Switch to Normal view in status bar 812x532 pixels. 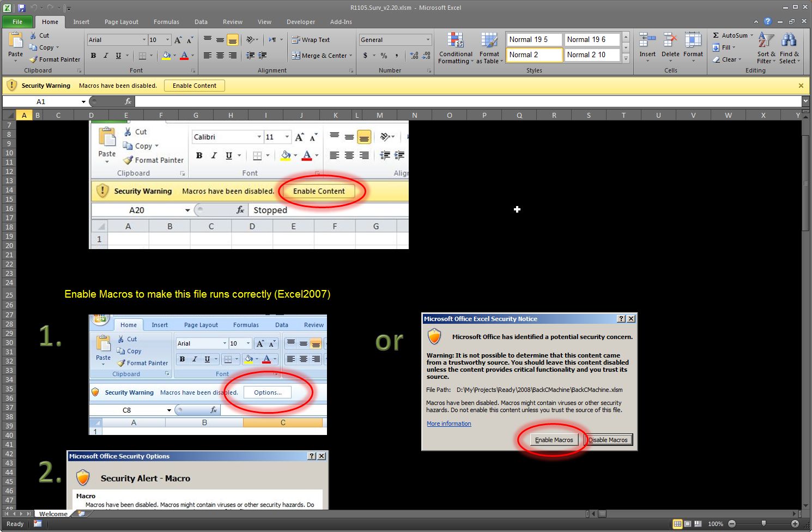tap(677, 524)
